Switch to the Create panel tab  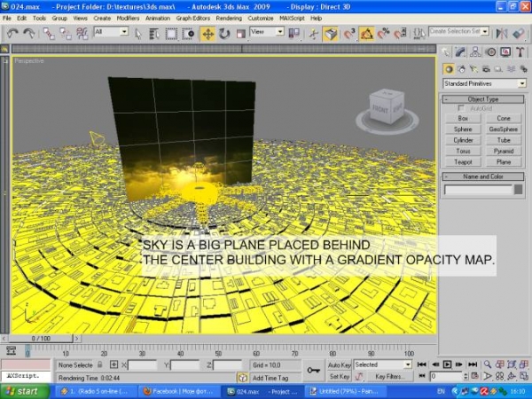tap(446, 52)
